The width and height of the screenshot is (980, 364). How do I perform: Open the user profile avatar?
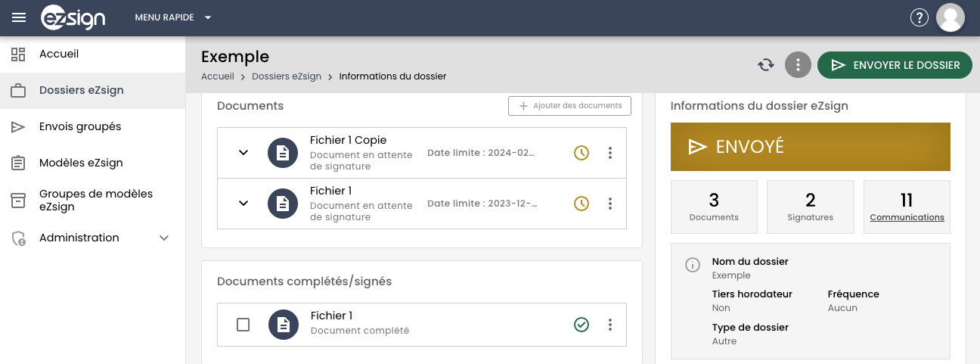coord(951,17)
